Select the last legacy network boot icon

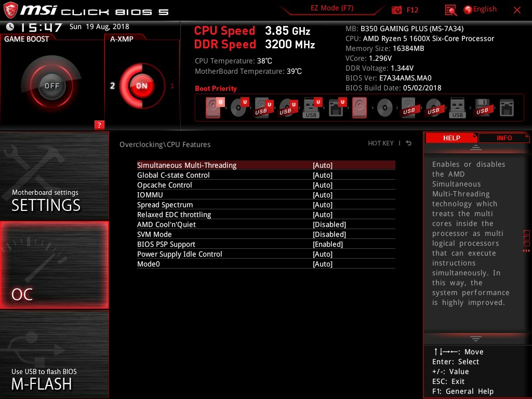click(507, 108)
